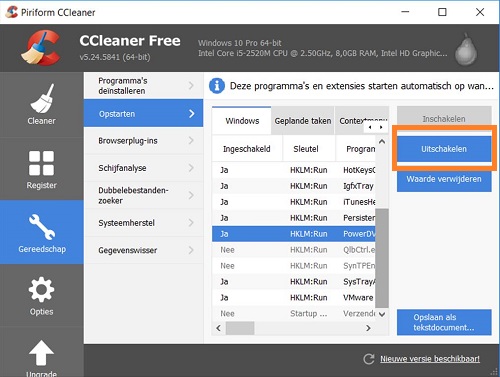The height and width of the screenshot is (377, 500).
Task: Open Gegevenswisser
Action: pyautogui.click(x=143, y=250)
